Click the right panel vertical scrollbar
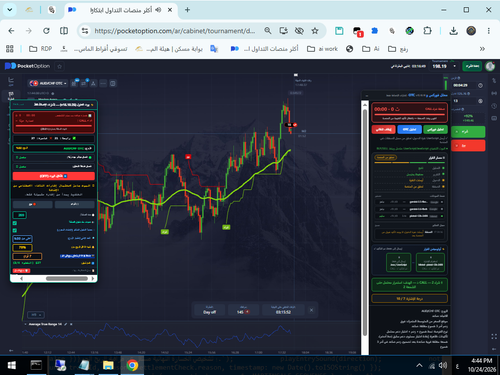This screenshot has height=375, width=500. coord(365,222)
